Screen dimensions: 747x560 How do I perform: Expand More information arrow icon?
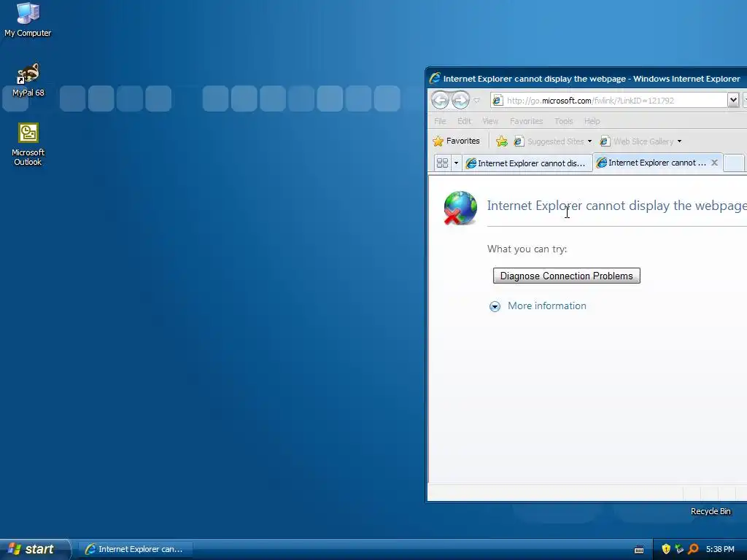pos(495,306)
